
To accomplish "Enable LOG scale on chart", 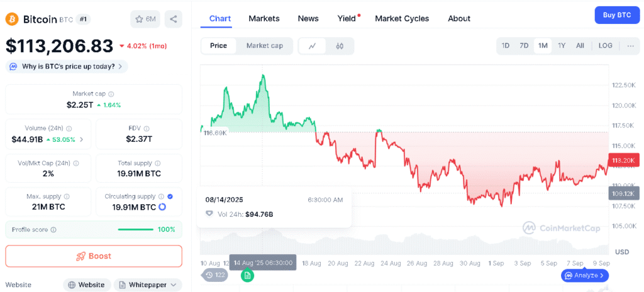I will pos(605,46).
